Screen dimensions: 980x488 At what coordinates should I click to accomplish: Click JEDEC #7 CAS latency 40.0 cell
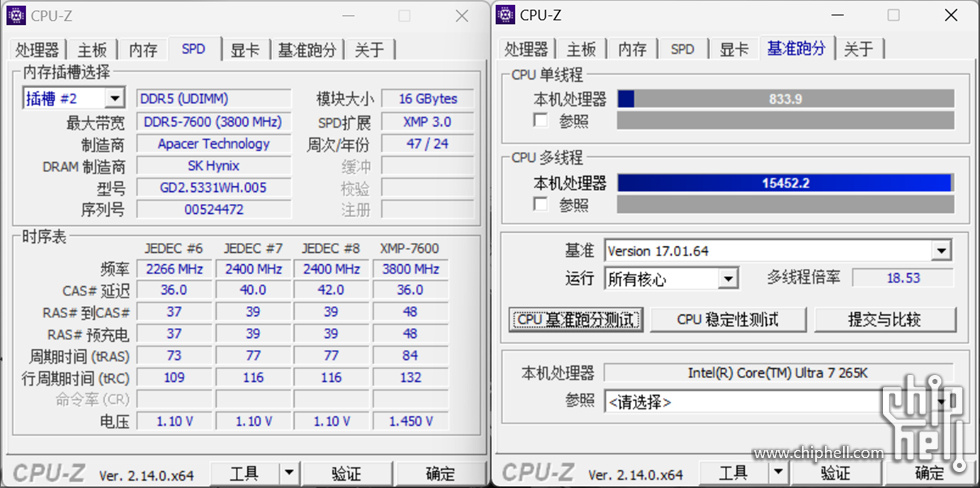[x=253, y=290]
